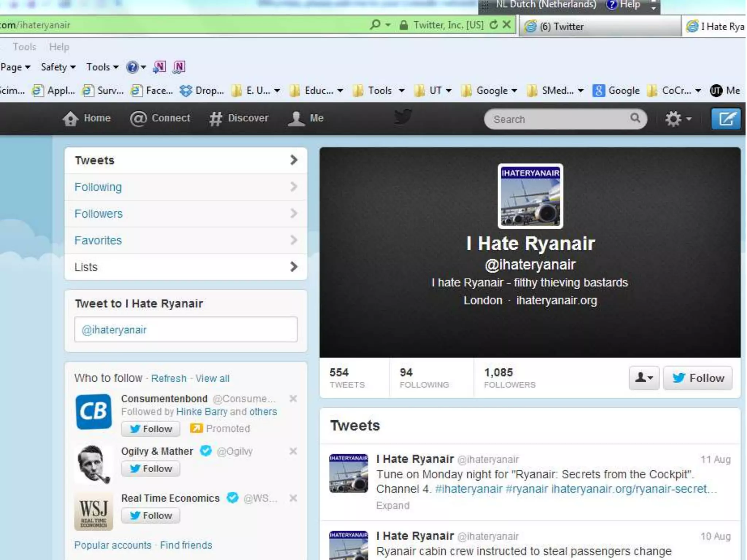Click the Me profile icon
The image size is (747, 560).
(x=296, y=118)
